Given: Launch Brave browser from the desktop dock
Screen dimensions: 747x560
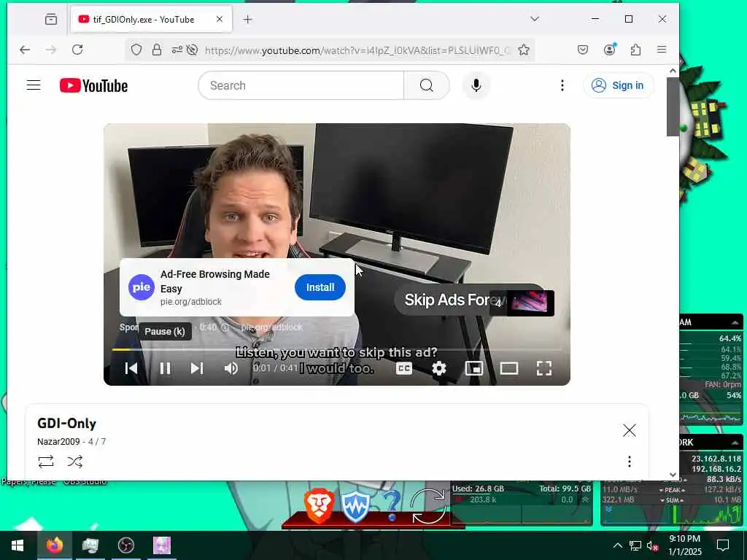Looking at the screenshot, I should click(319, 506).
